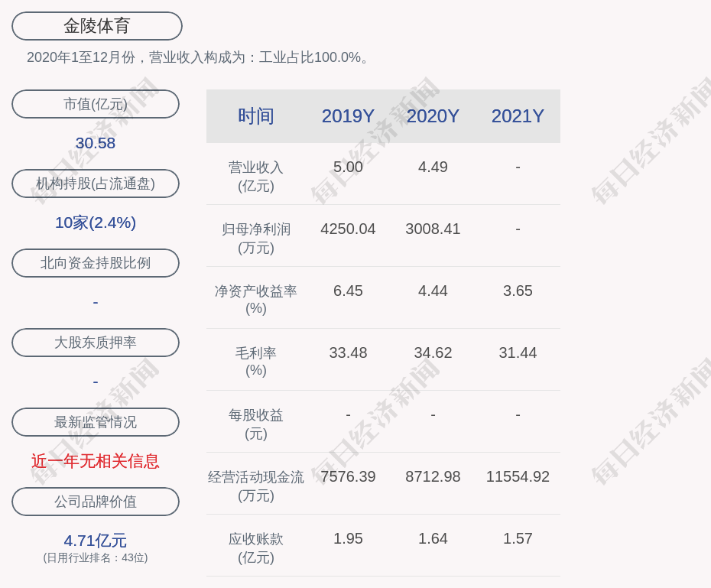The width and height of the screenshot is (711, 588).
Task: Click the gross margin value 33.48
Action: 349,352
